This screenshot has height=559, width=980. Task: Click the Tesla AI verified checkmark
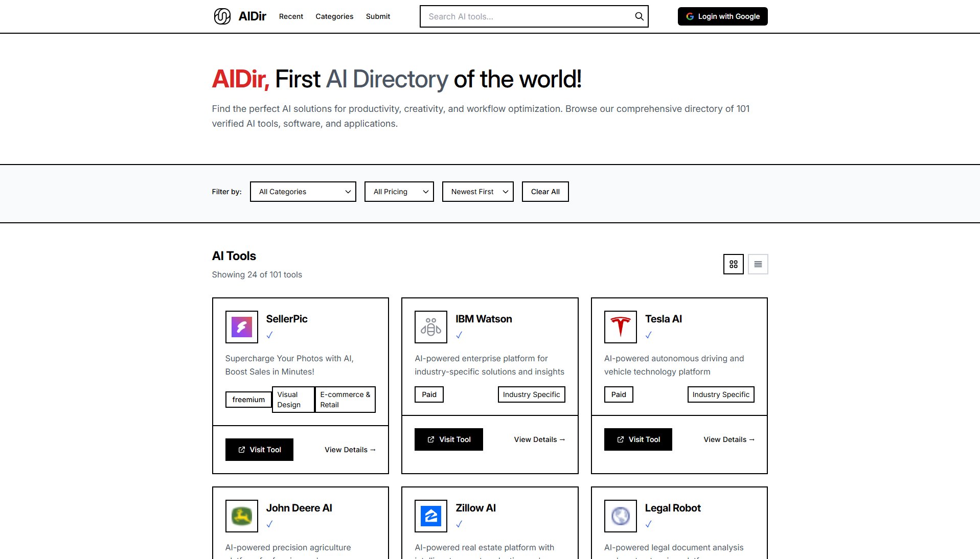(x=648, y=335)
